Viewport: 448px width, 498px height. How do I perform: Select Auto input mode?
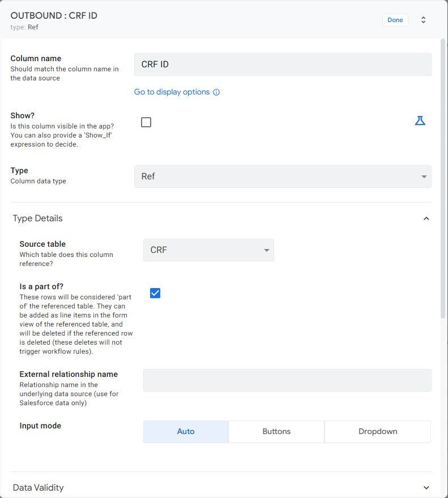click(186, 432)
